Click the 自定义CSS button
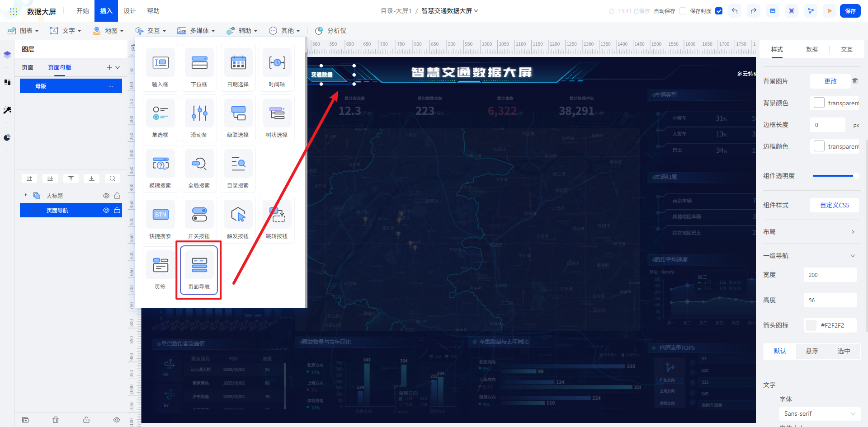Image resolution: width=868 pixels, height=427 pixels. point(835,205)
